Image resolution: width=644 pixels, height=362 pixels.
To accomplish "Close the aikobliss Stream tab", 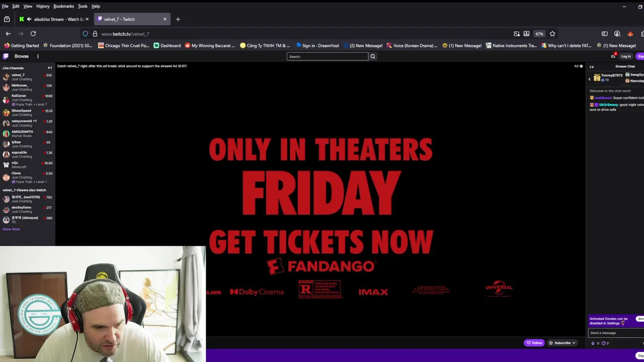I will pyautogui.click(x=87, y=19).
